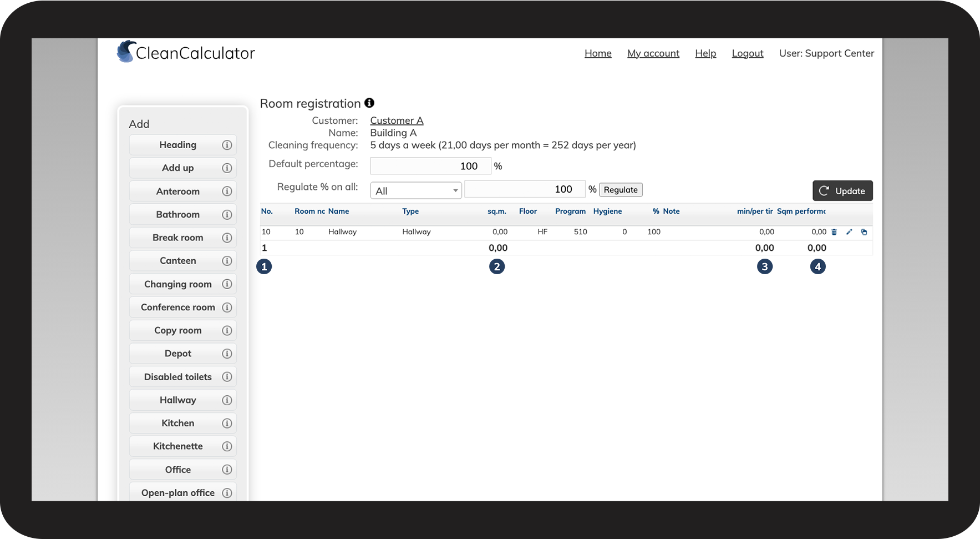Show info for Heading item

pos(227,145)
